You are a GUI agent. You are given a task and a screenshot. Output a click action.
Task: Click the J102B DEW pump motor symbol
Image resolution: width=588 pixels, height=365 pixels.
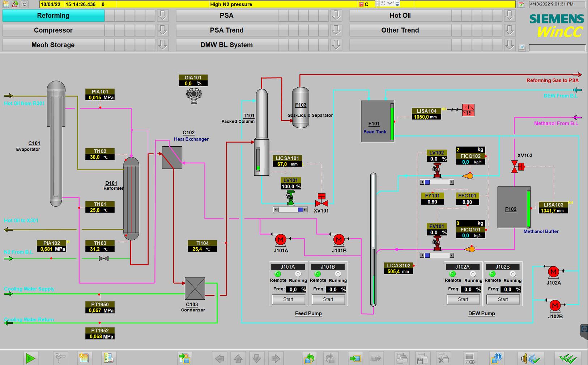555,306
